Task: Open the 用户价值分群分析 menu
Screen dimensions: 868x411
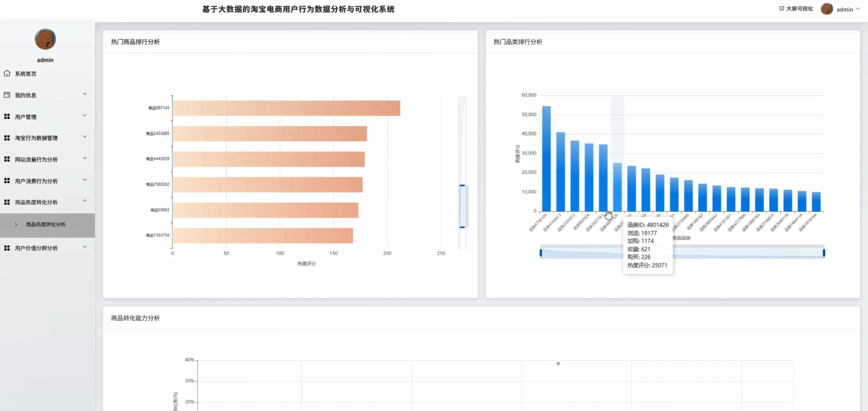Action: (47, 248)
